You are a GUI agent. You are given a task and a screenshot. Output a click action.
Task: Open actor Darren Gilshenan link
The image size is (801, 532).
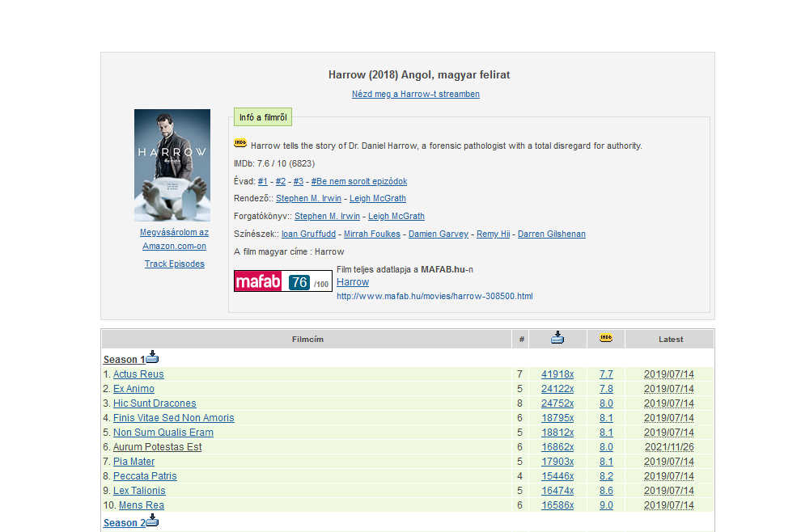552,234
